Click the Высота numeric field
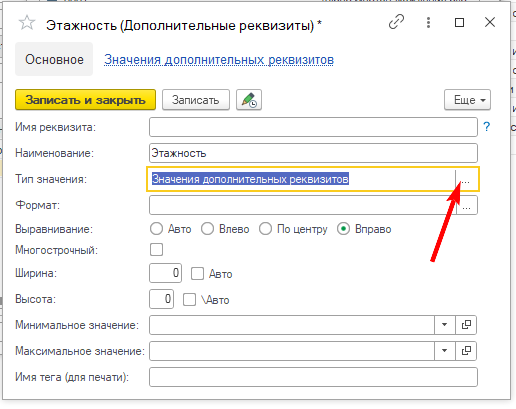Image resolution: width=516 pixels, height=409 pixels. (161, 299)
